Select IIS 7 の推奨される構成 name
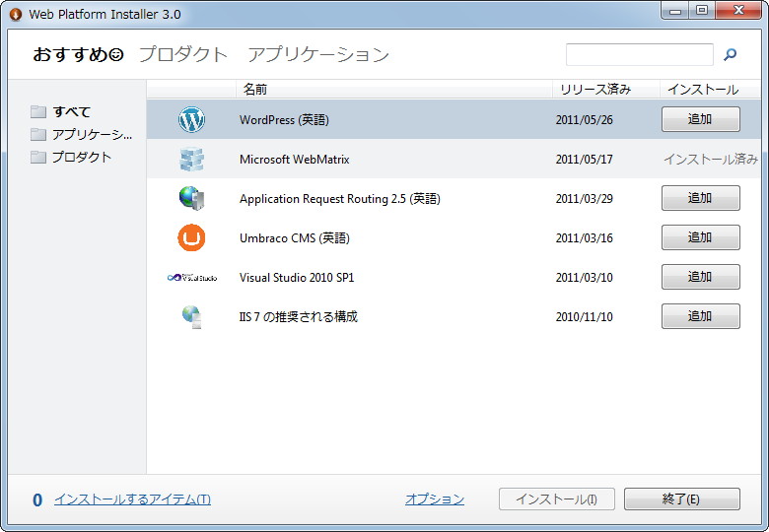The height and width of the screenshot is (532, 769). click(x=298, y=317)
